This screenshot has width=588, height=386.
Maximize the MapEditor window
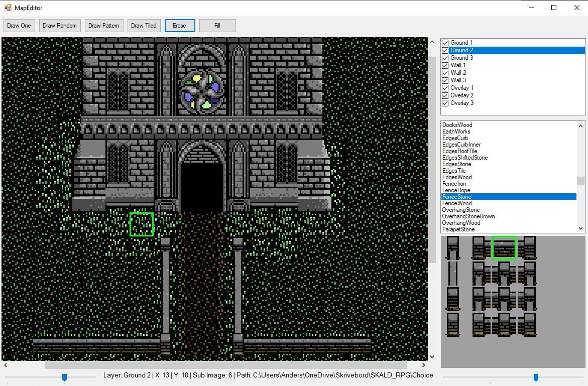coord(553,8)
